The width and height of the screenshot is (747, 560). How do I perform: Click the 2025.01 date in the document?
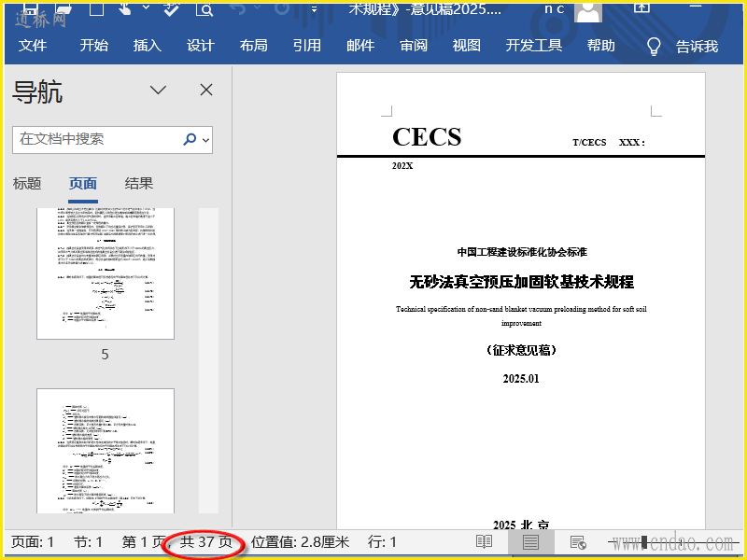pyautogui.click(x=521, y=379)
